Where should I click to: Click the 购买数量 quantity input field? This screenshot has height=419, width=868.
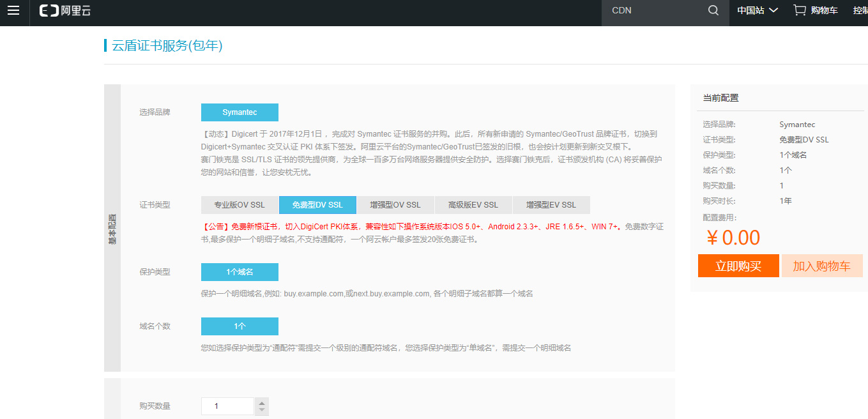228,406
